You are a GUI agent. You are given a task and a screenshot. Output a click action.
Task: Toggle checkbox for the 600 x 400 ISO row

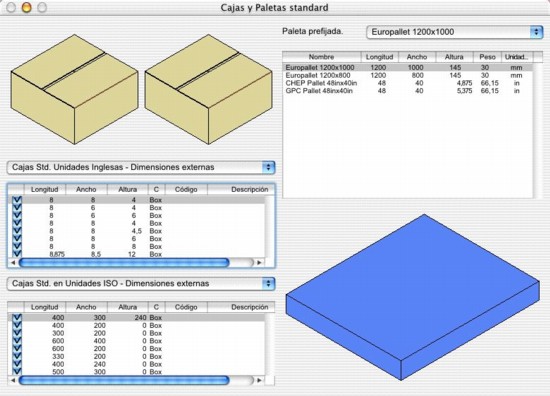point(17,341)
